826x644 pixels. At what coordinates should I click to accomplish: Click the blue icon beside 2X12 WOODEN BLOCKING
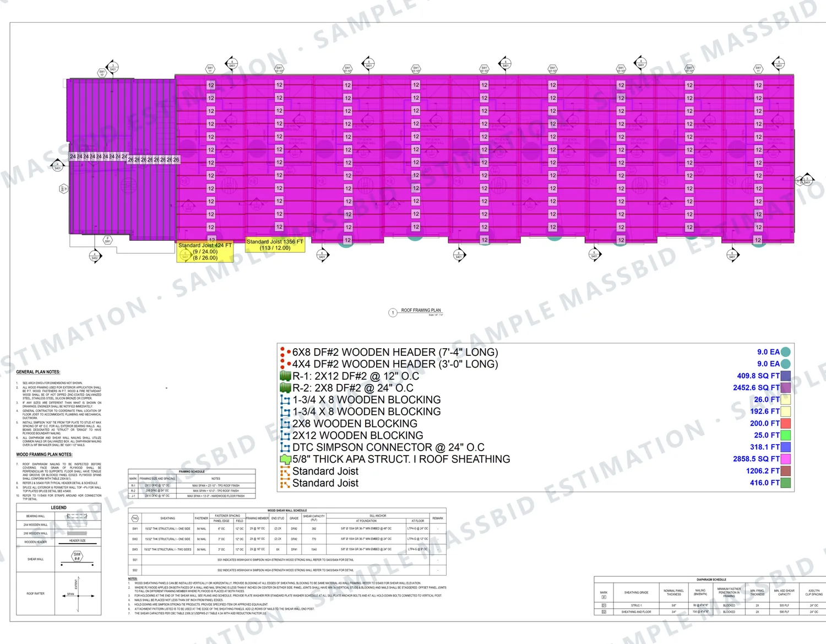click(285, 436)
